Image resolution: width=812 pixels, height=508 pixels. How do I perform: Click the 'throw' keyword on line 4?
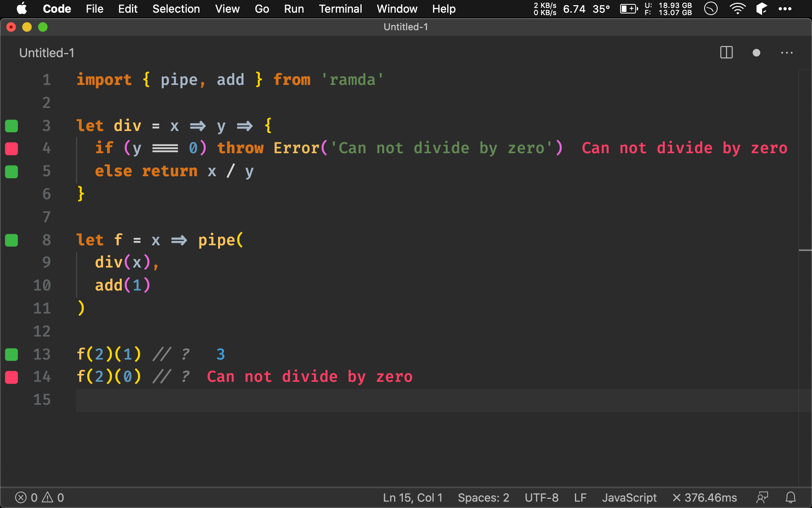pos(240,148)
